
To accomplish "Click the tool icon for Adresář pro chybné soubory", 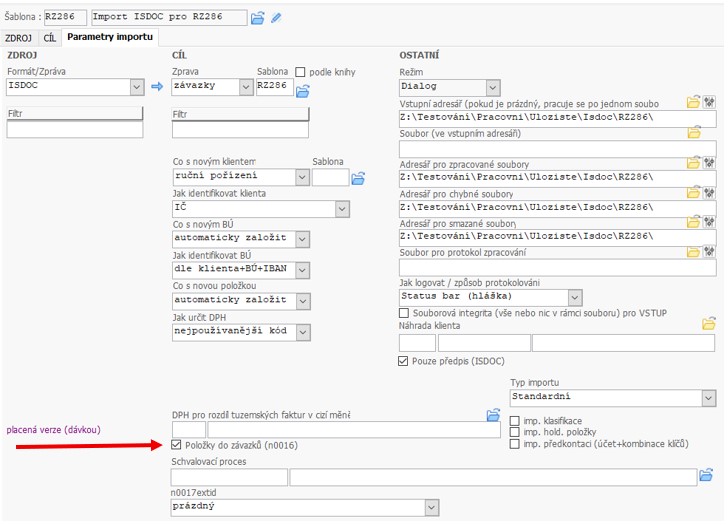I will 710,192.
